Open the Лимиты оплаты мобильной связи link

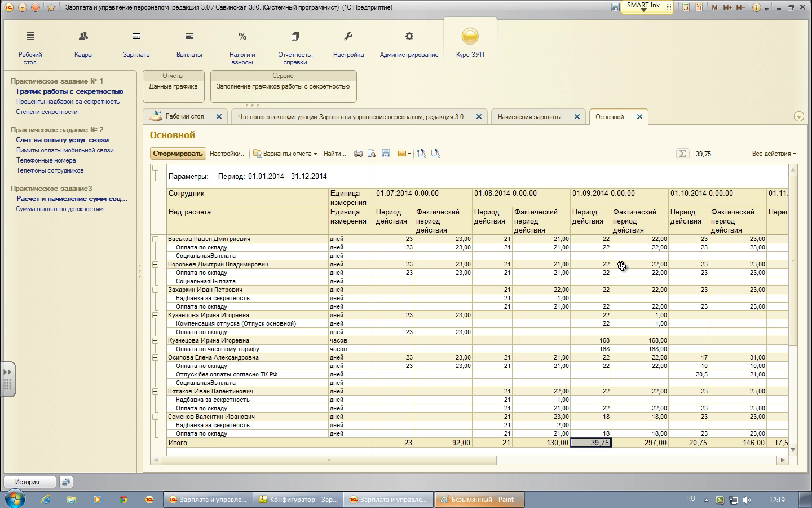[x=65, y=150]
